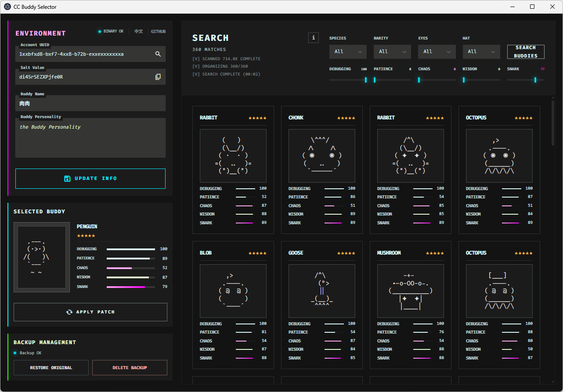Adjust the SNARK filter slider
The width and height of the screenshot is (563, 392).
pyautogui.click(x=535, y=80)
